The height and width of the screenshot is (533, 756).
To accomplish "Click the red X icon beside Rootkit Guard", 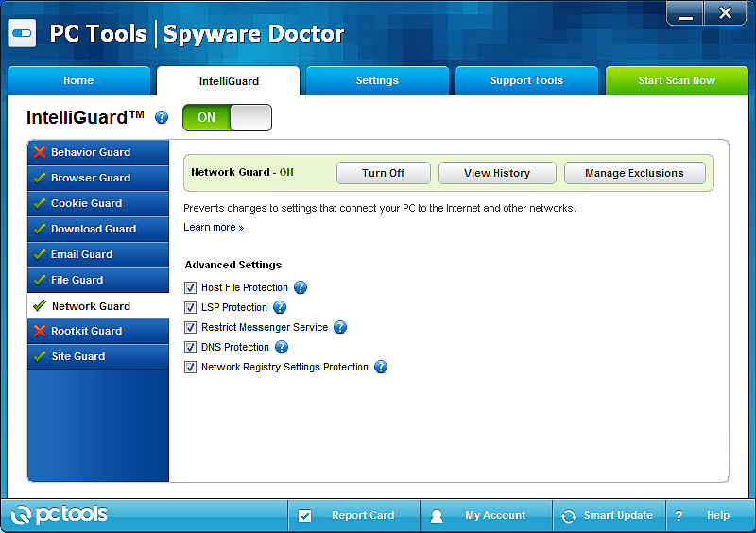I will [x=40, y=331].
